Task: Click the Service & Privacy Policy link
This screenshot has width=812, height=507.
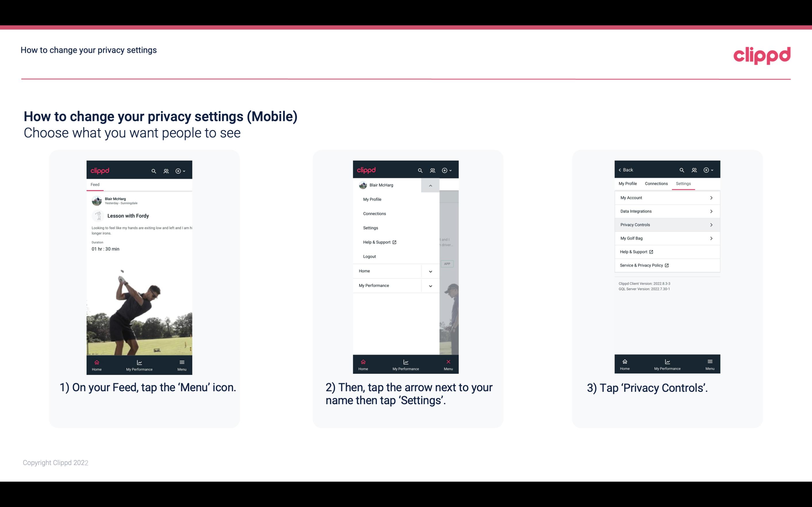Action: pos(643,265)
